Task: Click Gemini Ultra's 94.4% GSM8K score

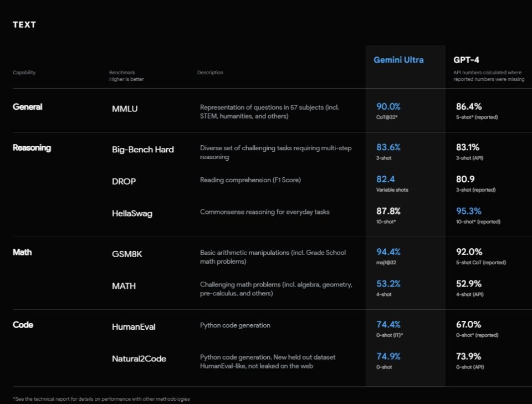Action: pos(388,252)
